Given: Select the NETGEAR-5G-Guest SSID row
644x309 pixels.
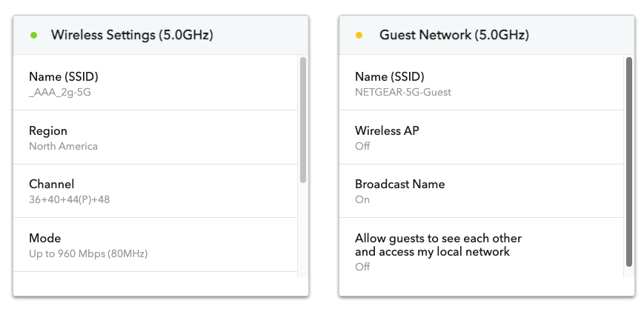Looking at the screenshot, I should point(482,84).
